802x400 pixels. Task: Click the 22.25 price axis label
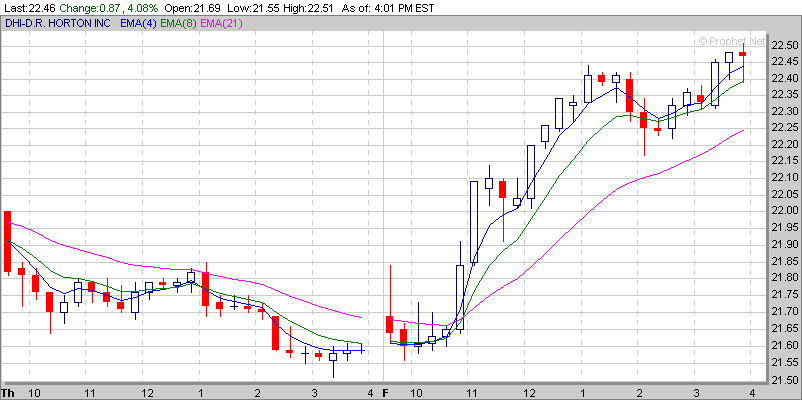point(785,127)
